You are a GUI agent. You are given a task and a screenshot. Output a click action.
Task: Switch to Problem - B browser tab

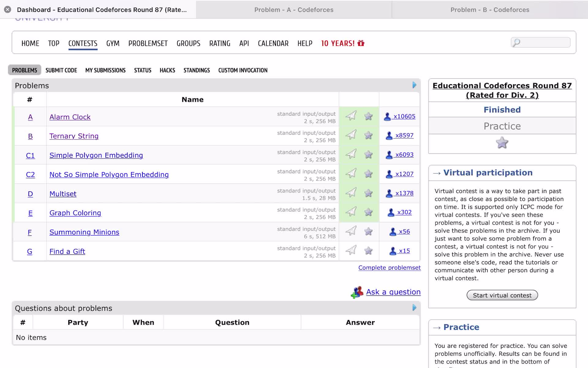(489, 9)
